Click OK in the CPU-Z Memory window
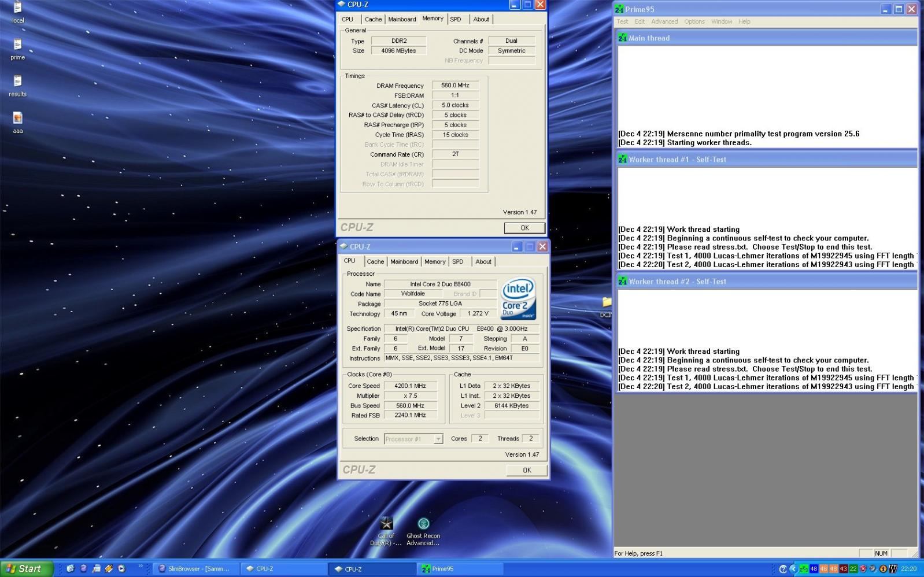 [524, 228]
